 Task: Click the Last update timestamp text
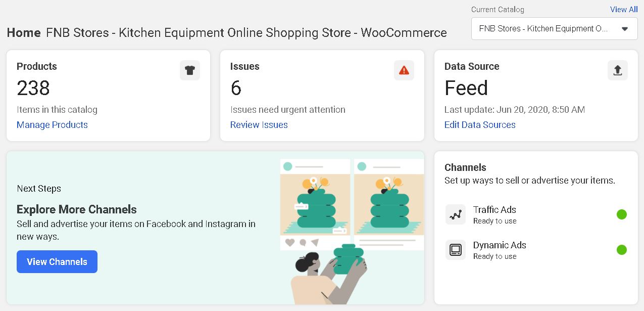[515, 110]
